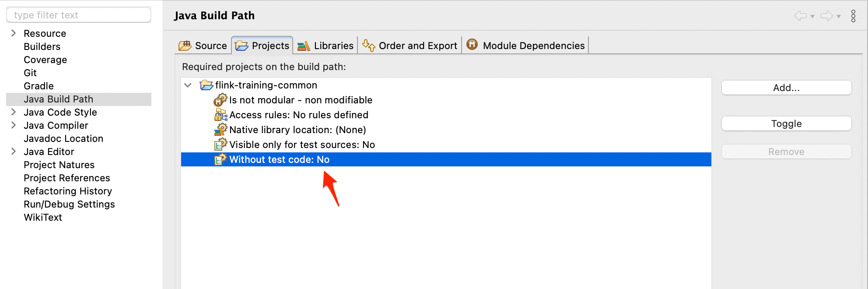Click the Toggle button
Viewport: 868px width, 289px height.
786,123
